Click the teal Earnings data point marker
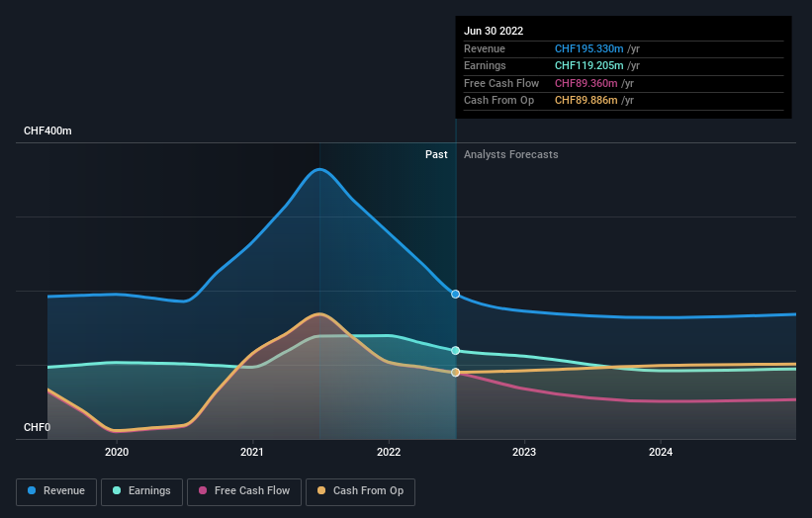Screen dimensions: 812x518 click(455, 350)
